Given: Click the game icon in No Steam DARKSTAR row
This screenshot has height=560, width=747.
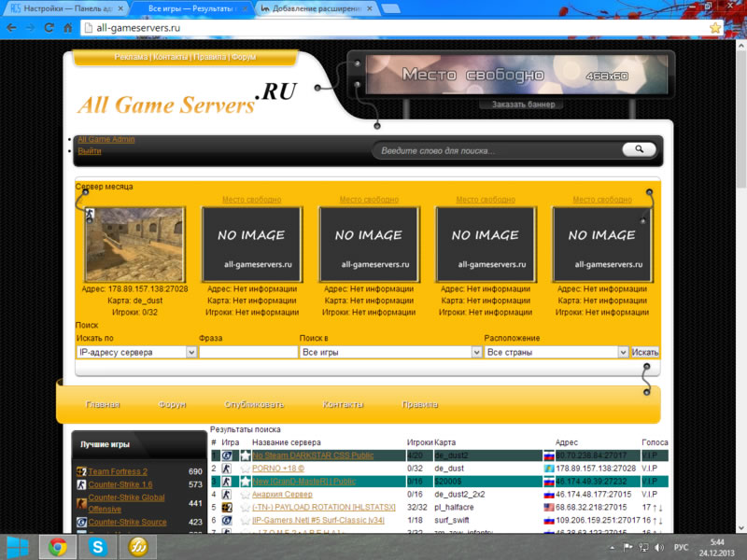Looking at the screenshot, I should pos(227,455).
